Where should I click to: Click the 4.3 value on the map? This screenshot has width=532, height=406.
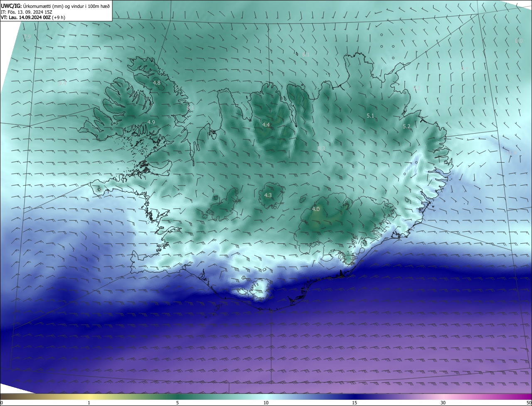coord(268,195)
